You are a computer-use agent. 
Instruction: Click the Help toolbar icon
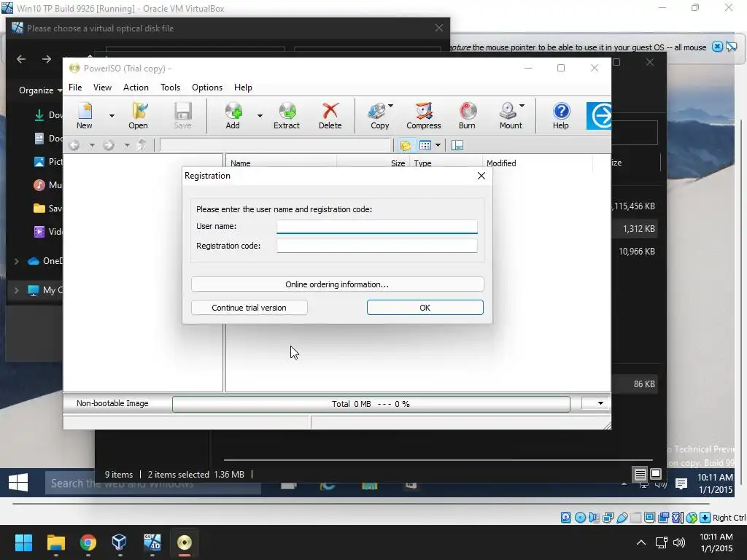(x=561, y=116)
